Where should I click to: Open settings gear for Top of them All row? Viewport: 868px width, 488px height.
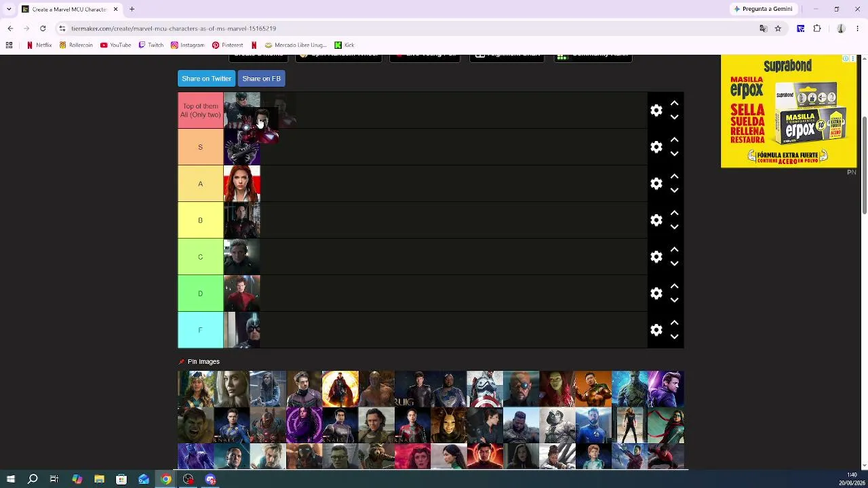click(656, 110)
